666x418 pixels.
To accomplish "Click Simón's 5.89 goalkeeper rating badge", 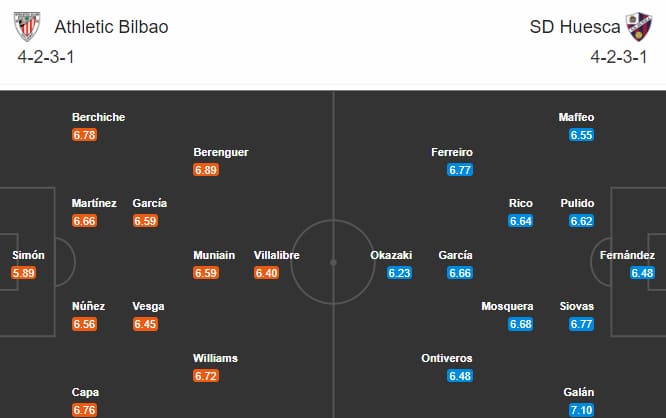I will [23, 273].
